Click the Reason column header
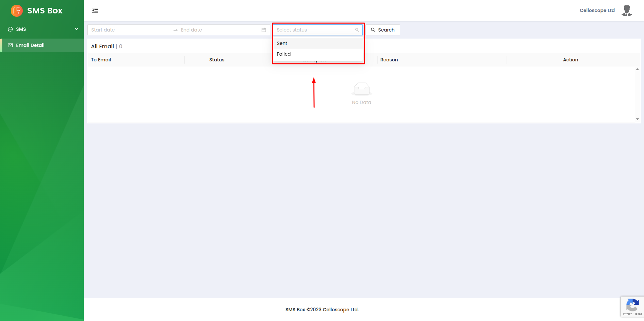The image size is (644, 321). point(389,60)
